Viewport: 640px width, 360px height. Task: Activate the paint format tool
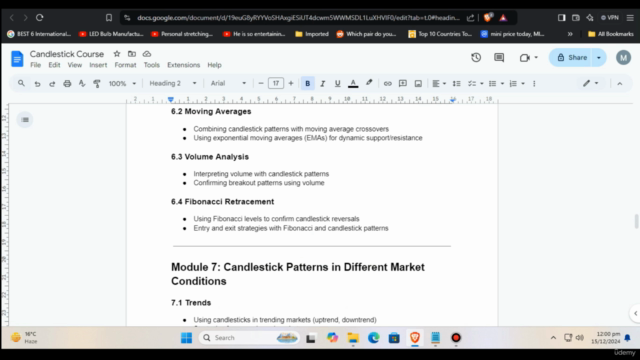pyautogui.click(x=97, y=84)
